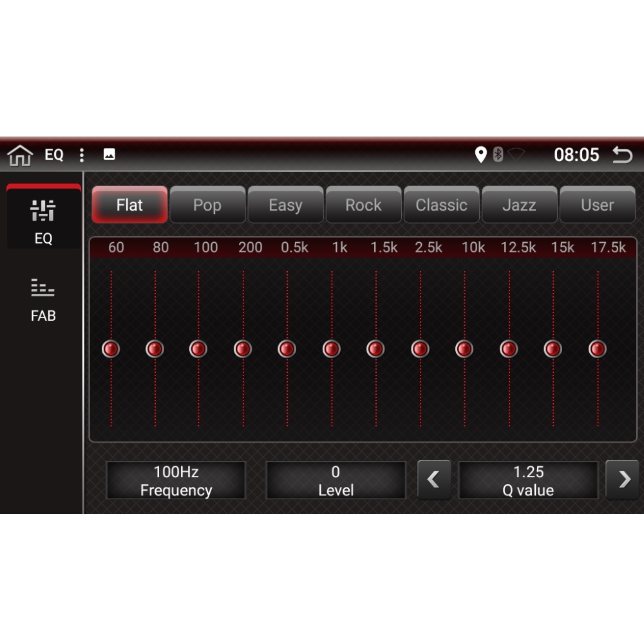Open the EQ sidebar section
The height and width of the screenshot is (644, 644).
[43, 216]
